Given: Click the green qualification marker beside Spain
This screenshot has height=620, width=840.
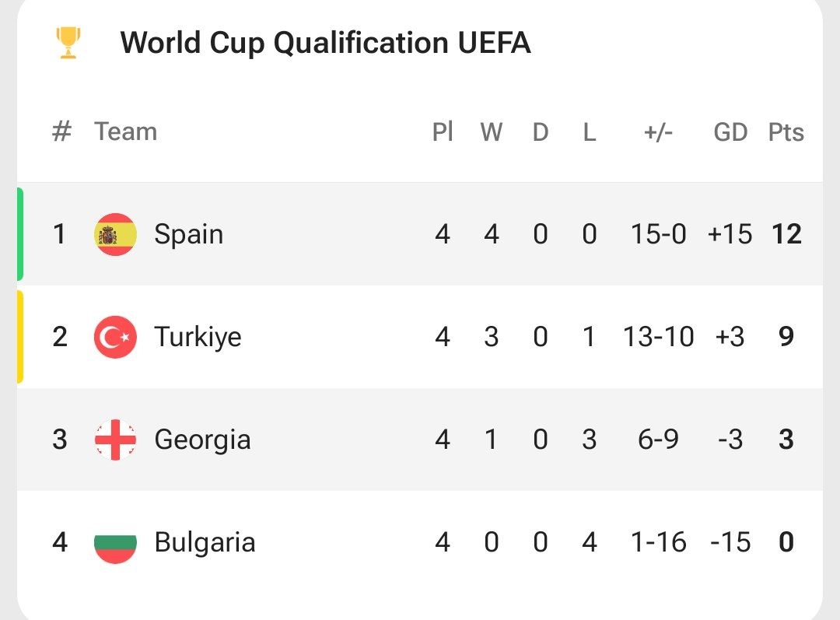Looking at the screenshot, I should (x=20, y=234).
